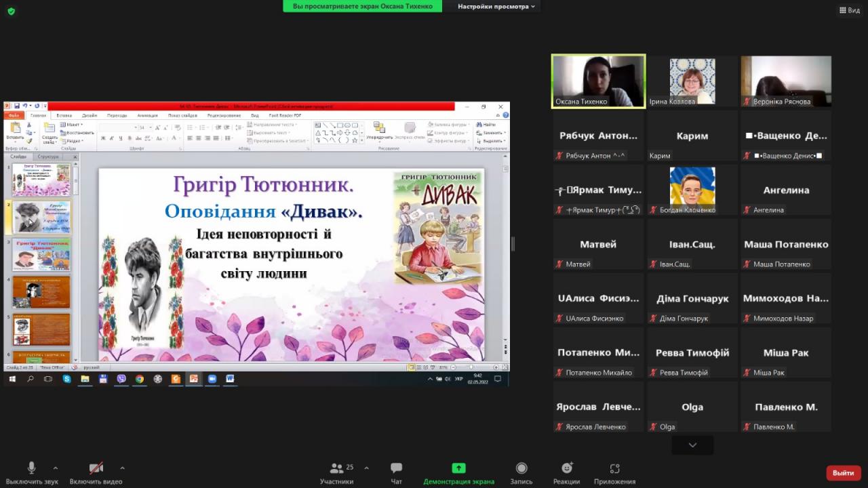
Task: Click the screen viewing notification banner
Action: (x=362, y=6)
